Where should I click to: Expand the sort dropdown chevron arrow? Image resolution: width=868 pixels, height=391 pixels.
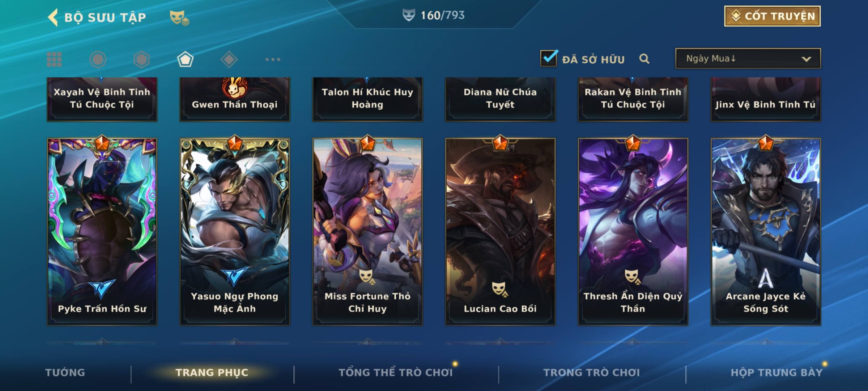point(806,59)
